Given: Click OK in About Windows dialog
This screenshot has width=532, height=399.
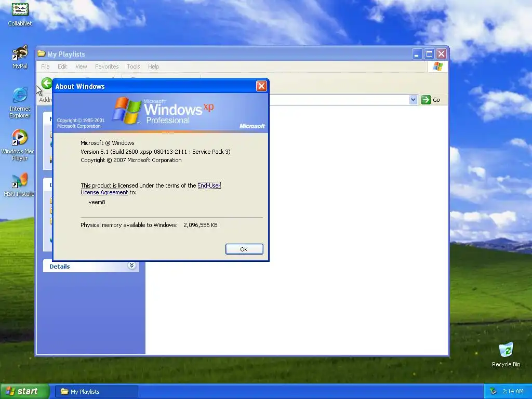Looking at the screenshot, I should [x=244, y=249].
